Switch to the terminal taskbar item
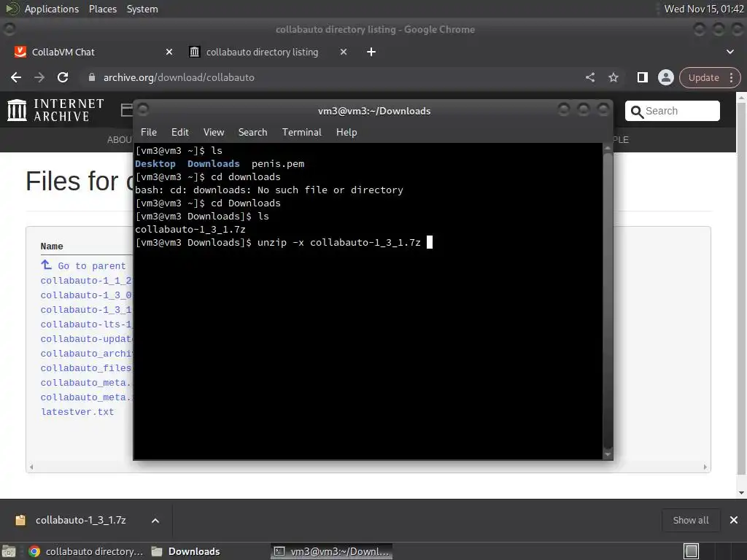This screenshot has height=560, width=747. (332, 551)
